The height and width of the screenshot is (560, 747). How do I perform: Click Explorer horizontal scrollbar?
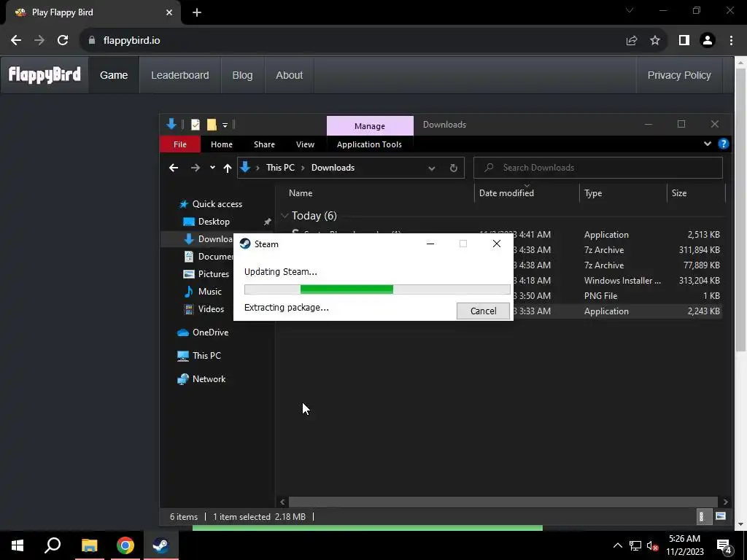tap(503, 502)
